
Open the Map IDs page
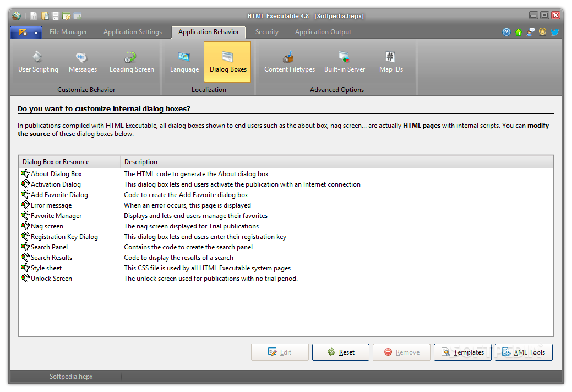[391, 62]
